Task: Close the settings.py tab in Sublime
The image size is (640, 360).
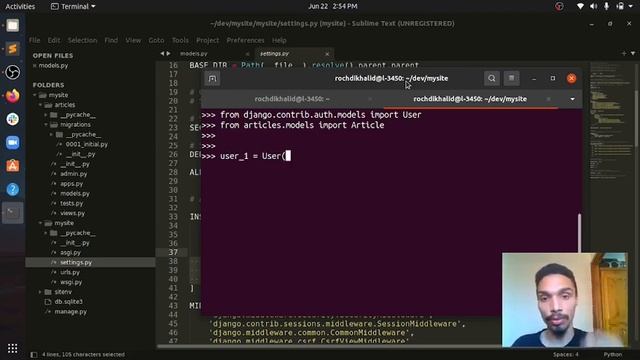Action: [x=327, y=54]
